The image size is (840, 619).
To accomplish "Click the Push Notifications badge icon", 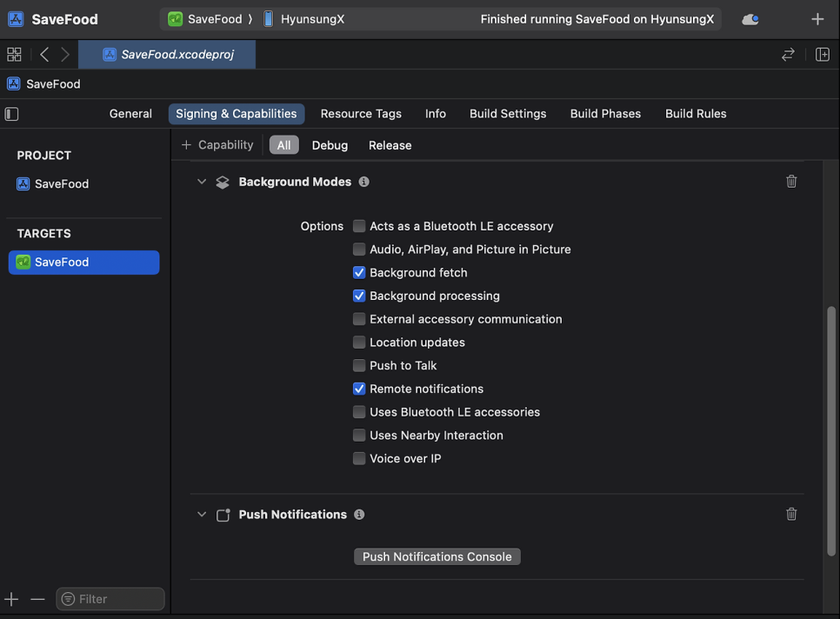I will pyautogui.click(x=223, y=516).
